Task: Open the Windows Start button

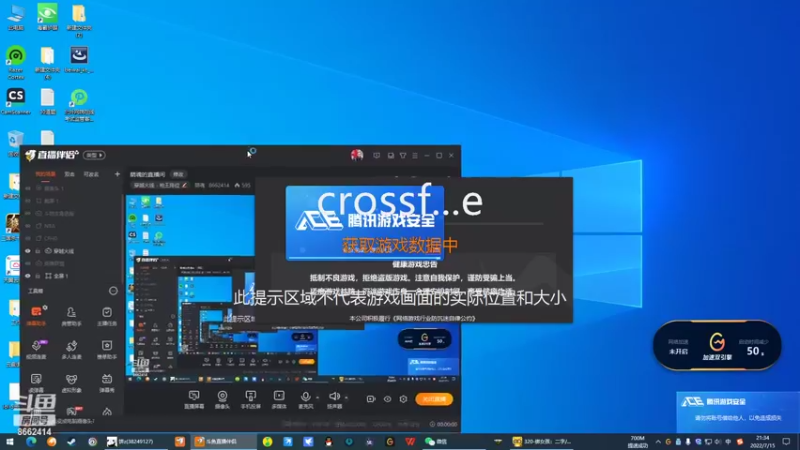Action: [10, 442]
